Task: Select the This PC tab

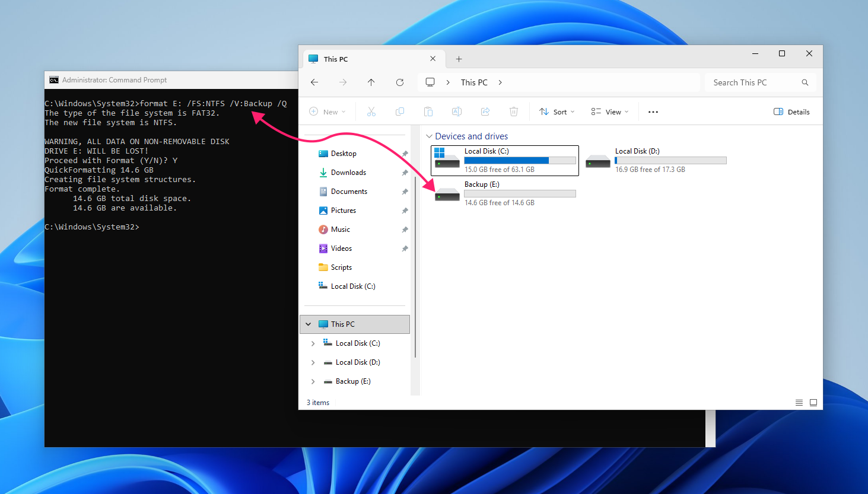Action: (374, 59)
